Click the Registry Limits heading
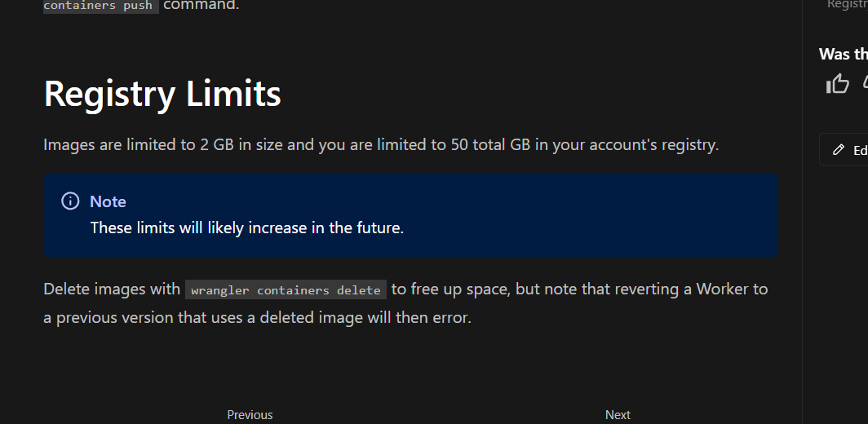Screen dimensions: 868x424 coord(162,93)
